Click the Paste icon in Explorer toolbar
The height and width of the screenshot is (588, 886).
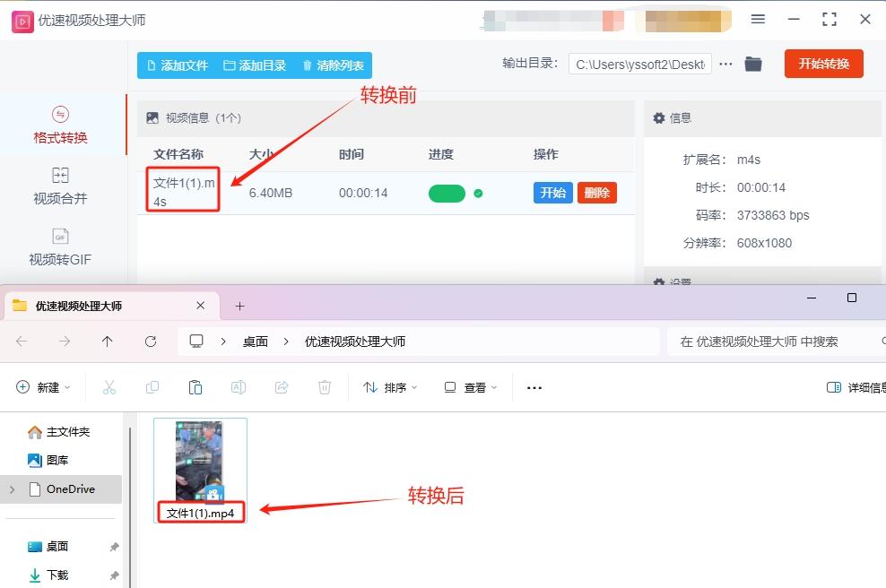pyautogui.click(x=196, y=386)
